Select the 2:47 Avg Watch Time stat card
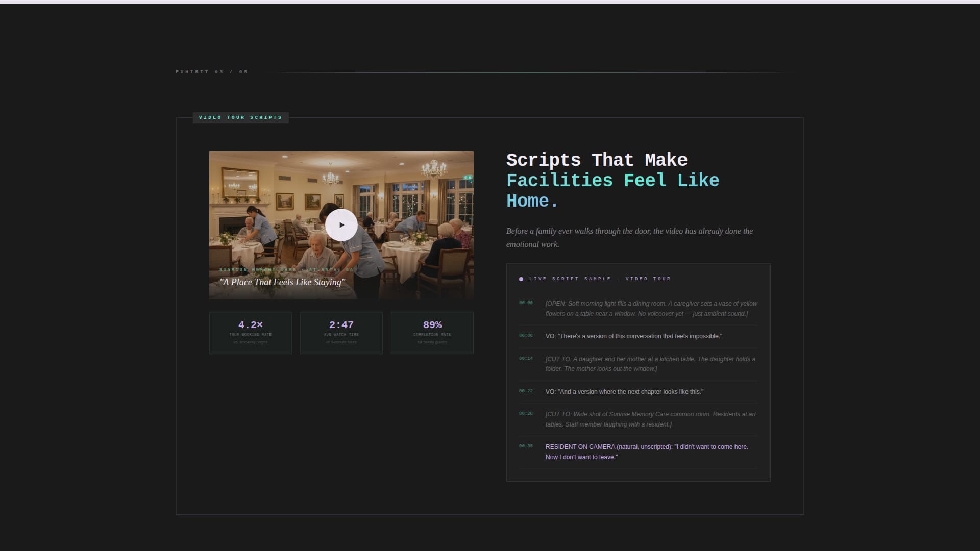Viewport: 980px width, 551px height. point(341,332)
